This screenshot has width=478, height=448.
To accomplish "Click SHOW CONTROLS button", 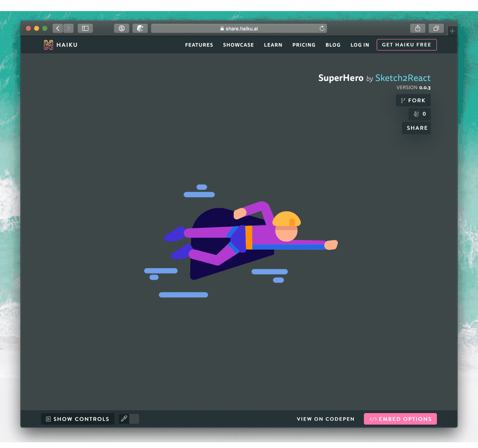I will pyautogui.click(x=78, y=419).
